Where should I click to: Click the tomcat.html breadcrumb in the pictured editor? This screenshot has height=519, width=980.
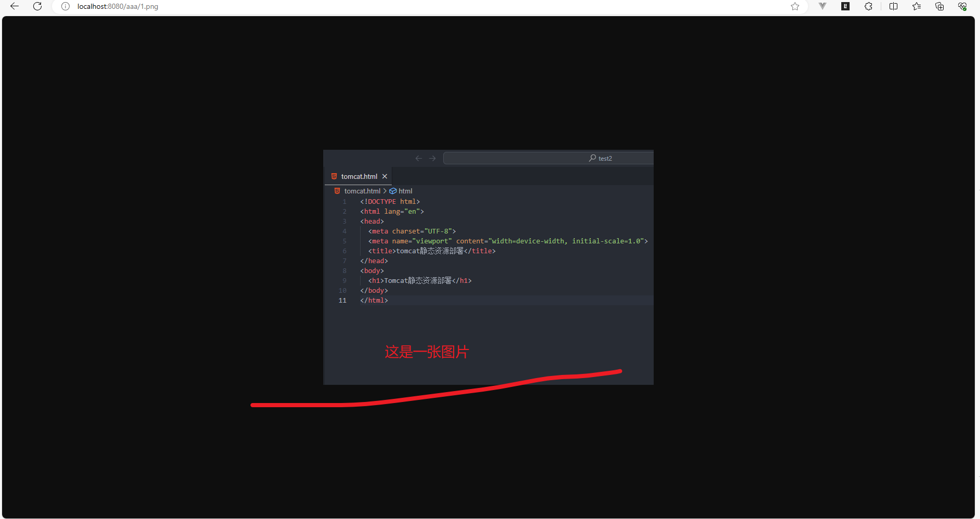pos(362,191)
